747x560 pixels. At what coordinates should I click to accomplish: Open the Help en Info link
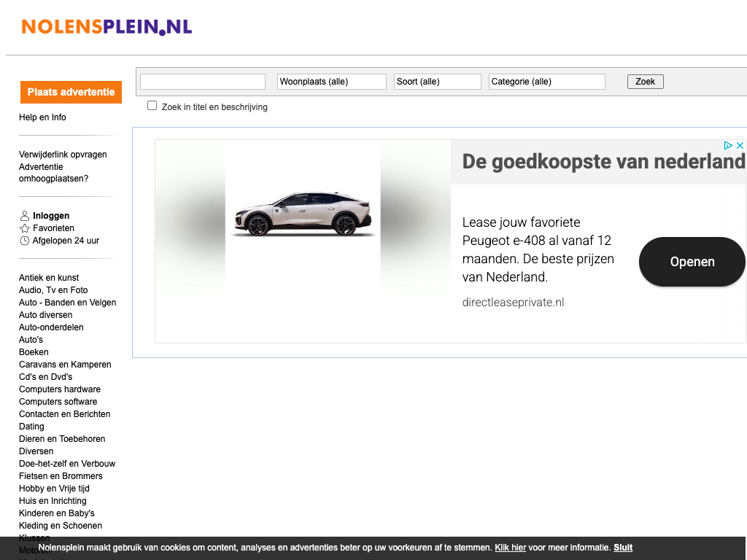tap(42, 117)
